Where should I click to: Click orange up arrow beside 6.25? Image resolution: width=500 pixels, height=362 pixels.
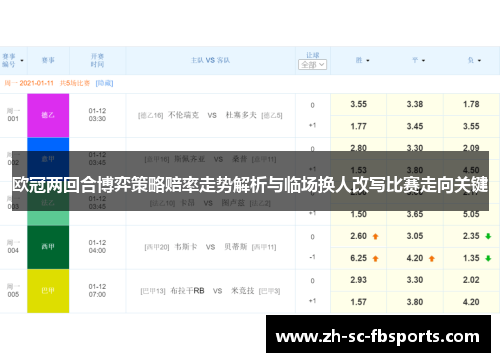coord(375,258)
